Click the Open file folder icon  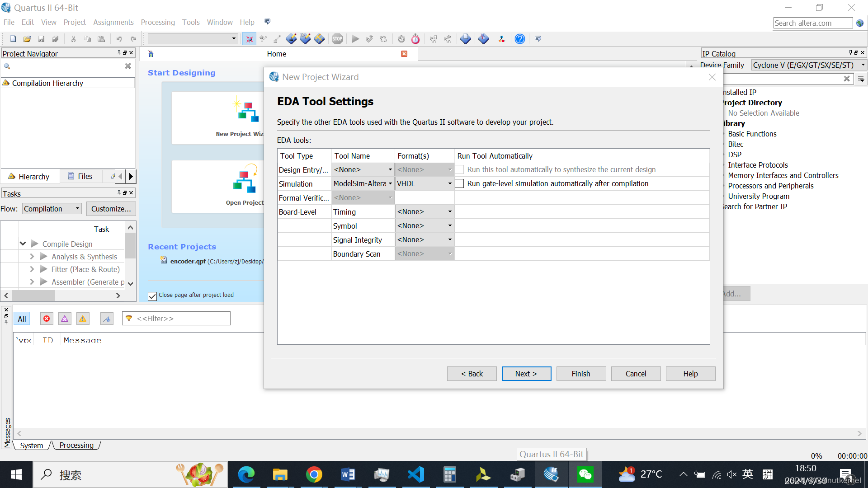(27, 39)
